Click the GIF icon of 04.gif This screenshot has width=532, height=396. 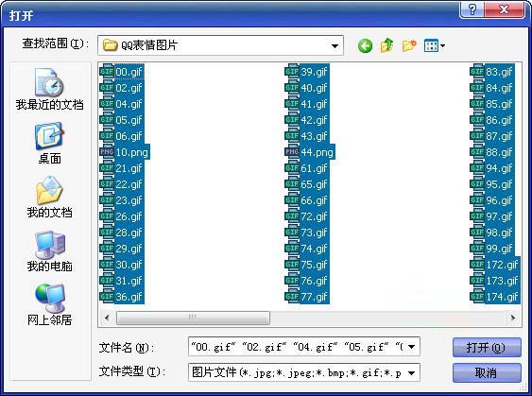tap(107, 104)
